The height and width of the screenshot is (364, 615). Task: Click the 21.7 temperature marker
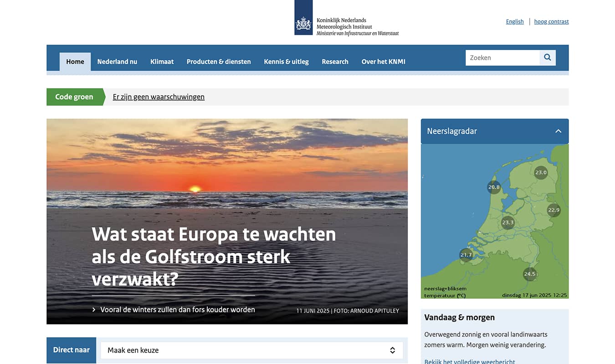tap(466, 255)
